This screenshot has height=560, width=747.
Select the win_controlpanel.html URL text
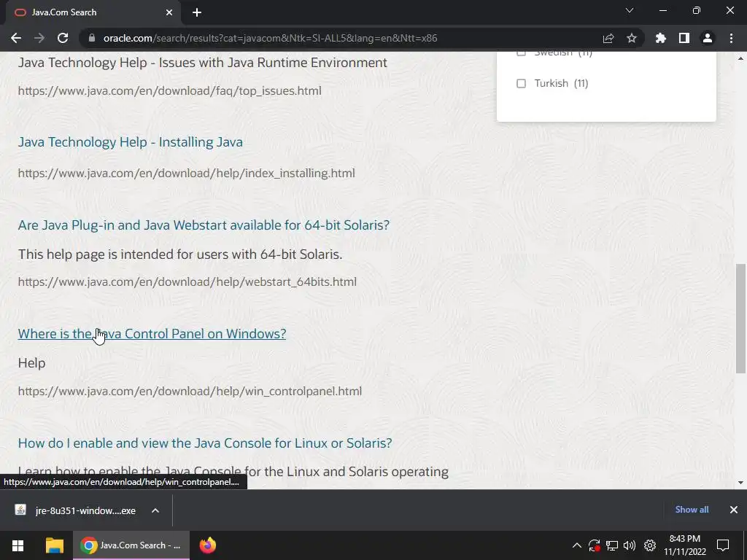(190, 391)
